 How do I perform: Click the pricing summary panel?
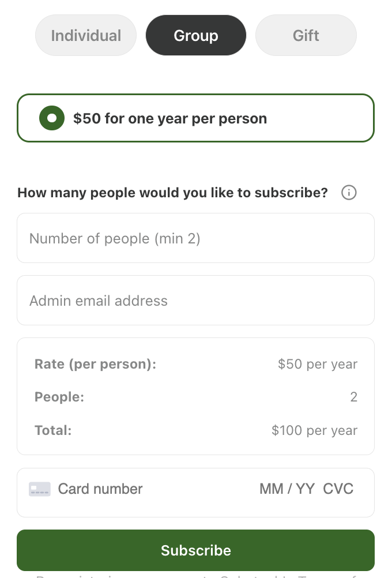coord(195,397)
